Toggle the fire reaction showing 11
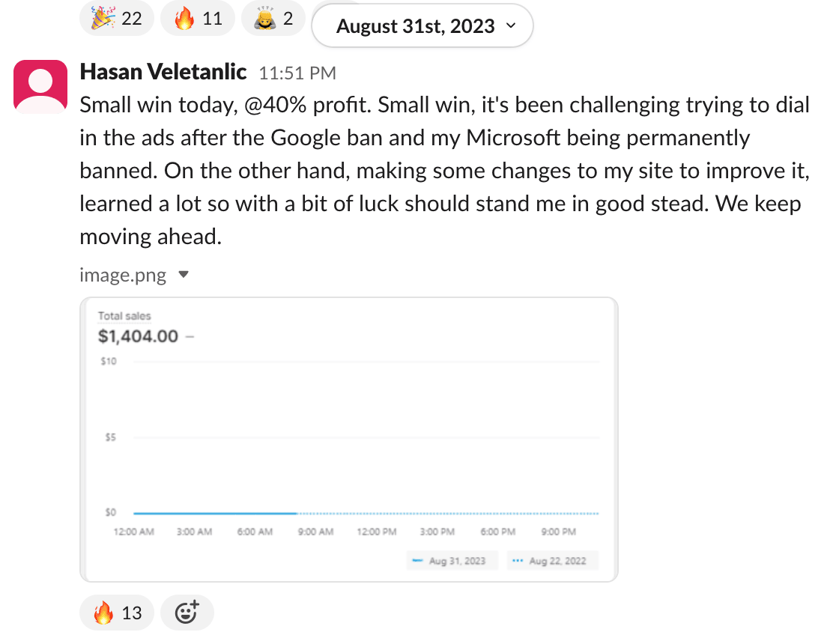This screenshot has height=644, width=833. pos(198,19)
